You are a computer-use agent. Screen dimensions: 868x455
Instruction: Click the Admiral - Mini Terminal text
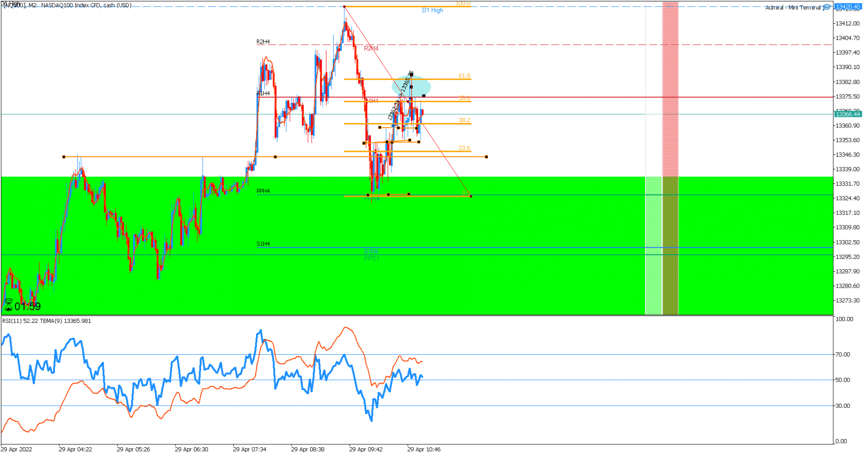[793, 8]
